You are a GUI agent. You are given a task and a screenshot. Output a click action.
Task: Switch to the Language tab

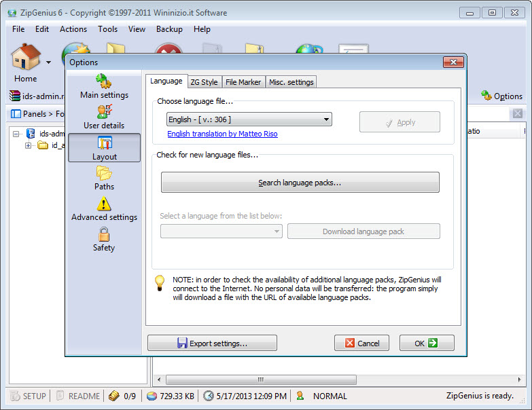pyautogui.click(x=166, y=81)
